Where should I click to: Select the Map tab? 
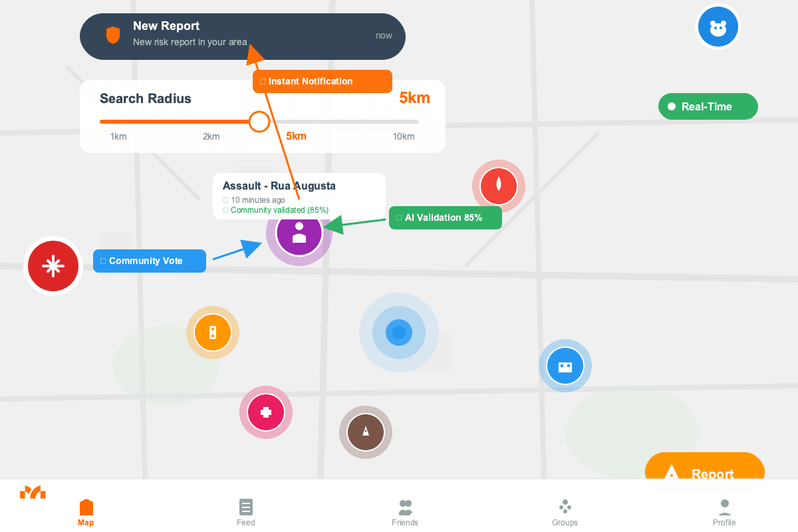[x=86, y=512]
